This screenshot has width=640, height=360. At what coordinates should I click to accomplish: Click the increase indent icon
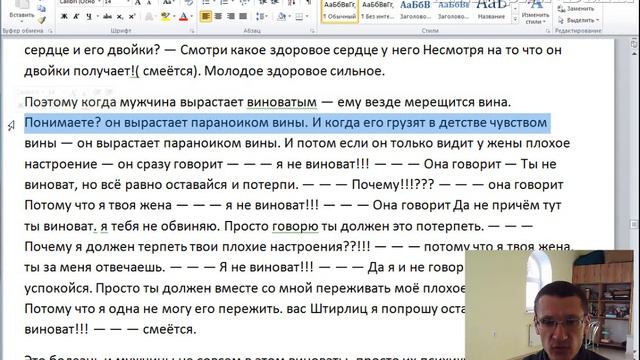[x=276, y=3]
